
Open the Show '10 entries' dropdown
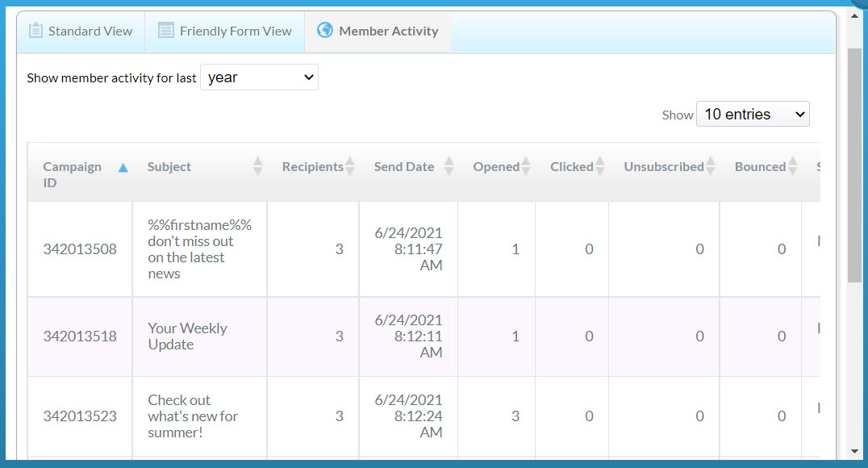[752, 115]
